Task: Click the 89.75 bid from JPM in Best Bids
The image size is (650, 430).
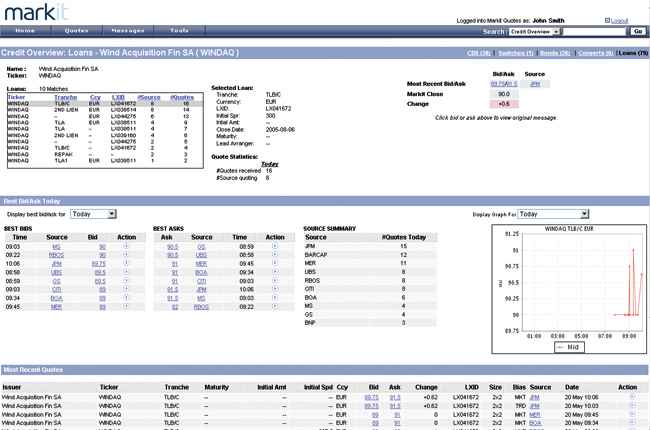Action: coord(99,264)
